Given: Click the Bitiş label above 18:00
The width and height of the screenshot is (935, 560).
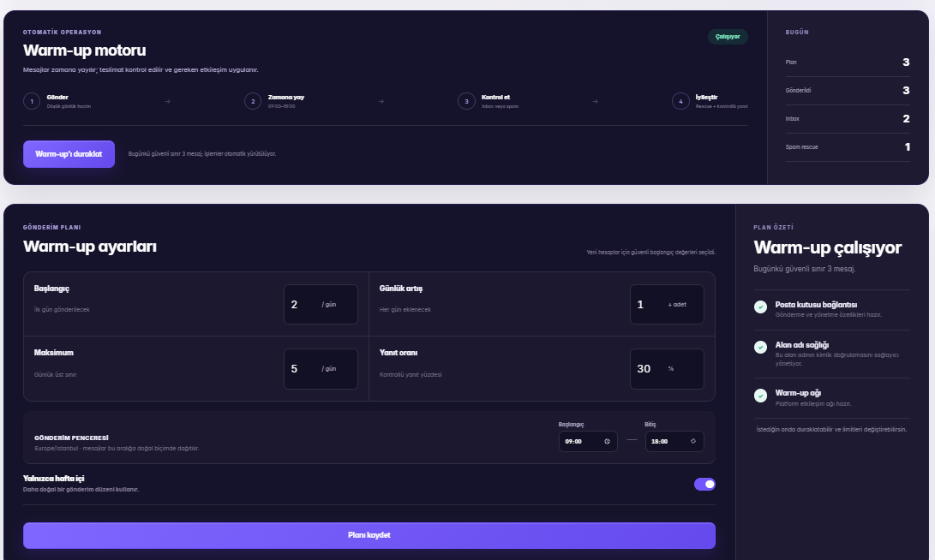Looking at the screenshot, I should [x=650, y=425].
